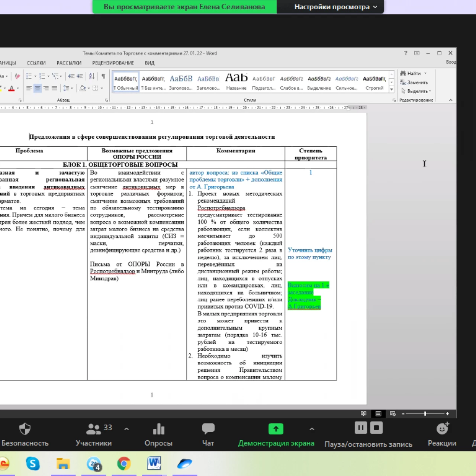
Task: Select web layout view icon
Action: 393,414
